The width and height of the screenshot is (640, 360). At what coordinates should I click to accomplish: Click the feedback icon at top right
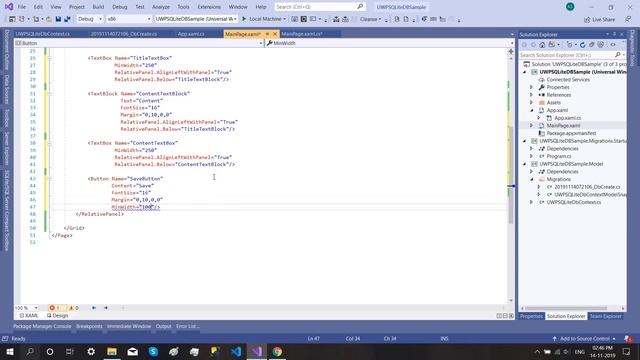(628, 20)
